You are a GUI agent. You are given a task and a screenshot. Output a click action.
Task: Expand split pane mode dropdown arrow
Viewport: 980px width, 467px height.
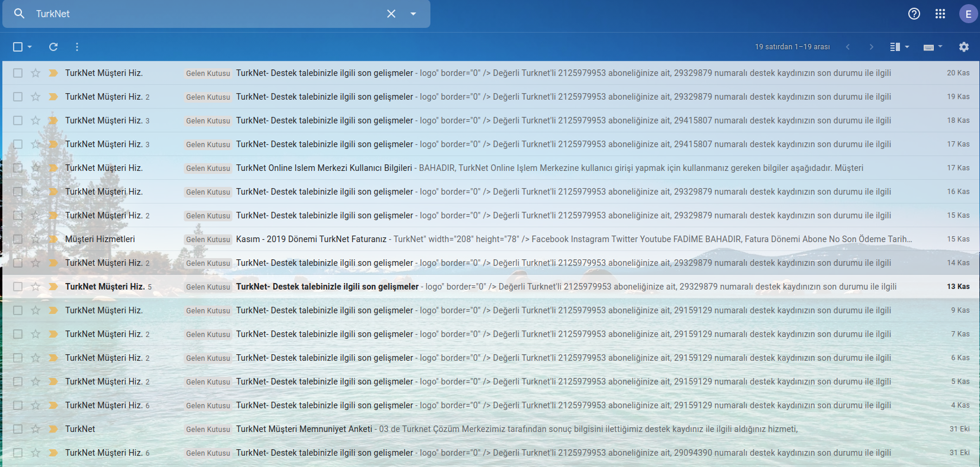[x=907, y=47]
